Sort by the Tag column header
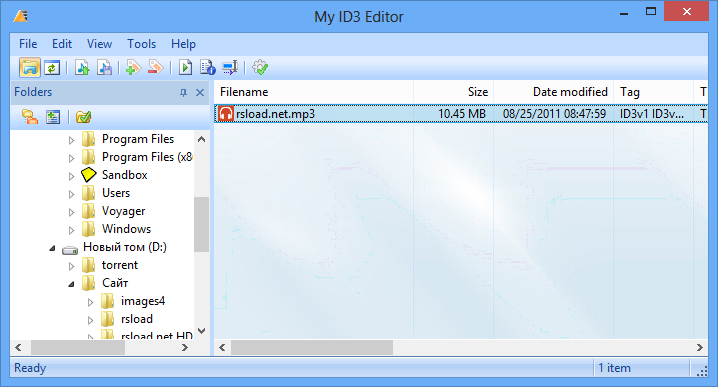The image size is (718, 387). click(653, 92)
